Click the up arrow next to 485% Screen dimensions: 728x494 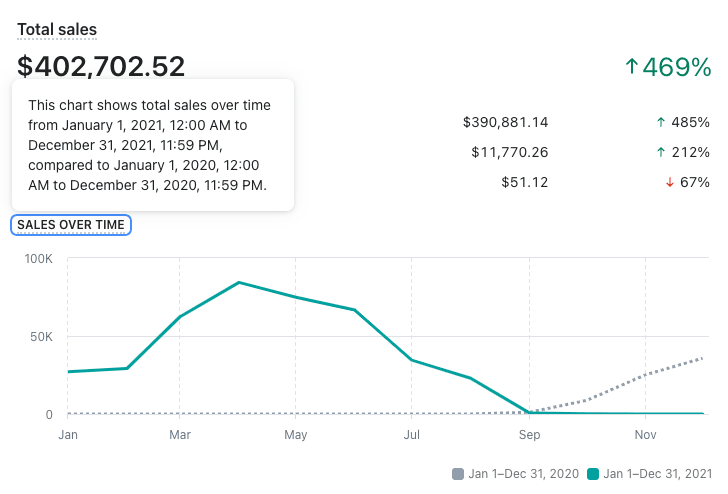(660, 122)
